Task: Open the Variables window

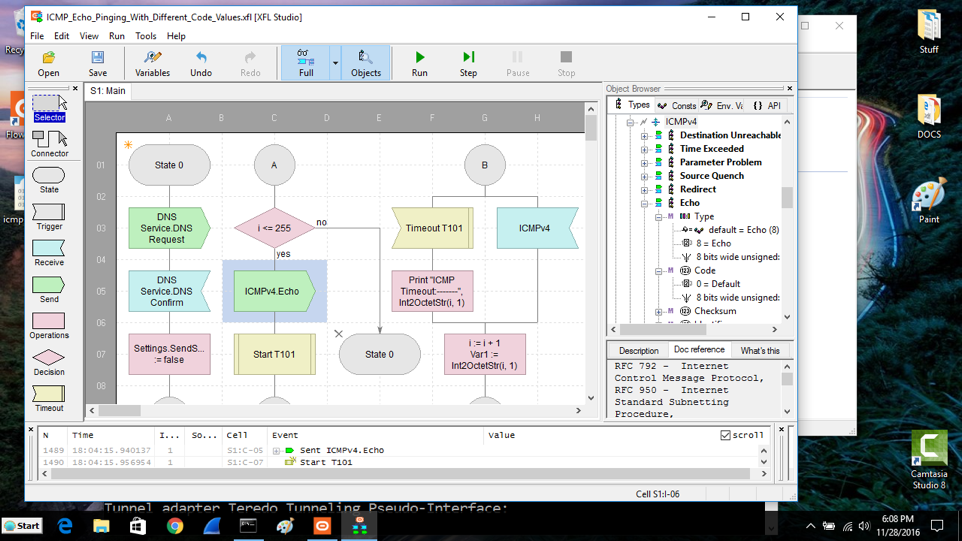Action: (x=152, y=63)
